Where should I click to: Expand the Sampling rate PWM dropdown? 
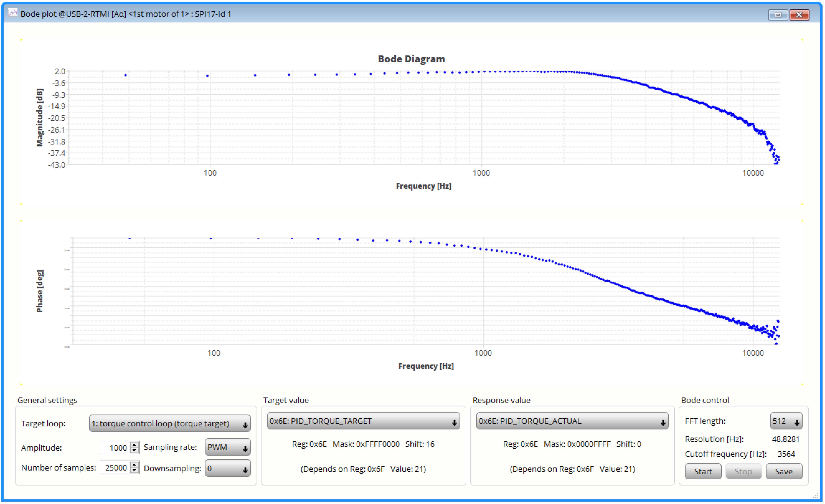pos(228,447)
